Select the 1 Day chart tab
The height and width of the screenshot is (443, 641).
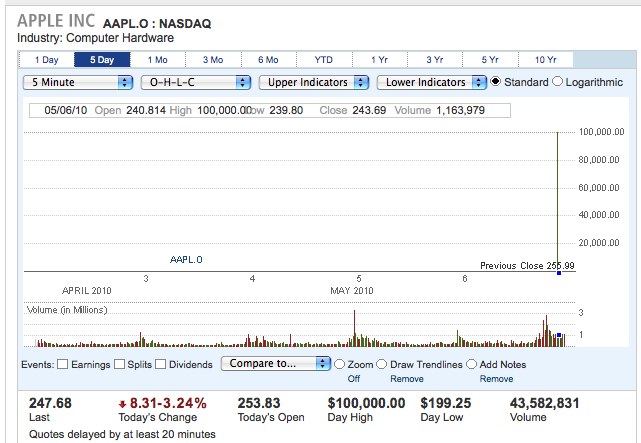[x=47, y=60]
